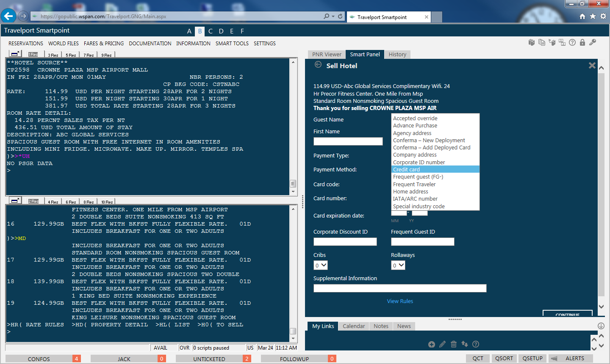Switch to the PNR Viewer tab
The image size is (610, 364).
point(327,55)
